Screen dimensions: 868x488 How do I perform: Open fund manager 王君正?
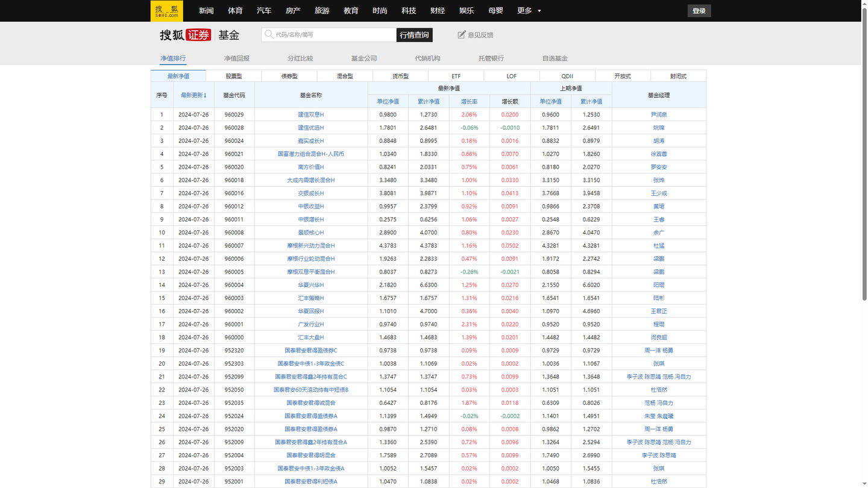coord(659,311)
